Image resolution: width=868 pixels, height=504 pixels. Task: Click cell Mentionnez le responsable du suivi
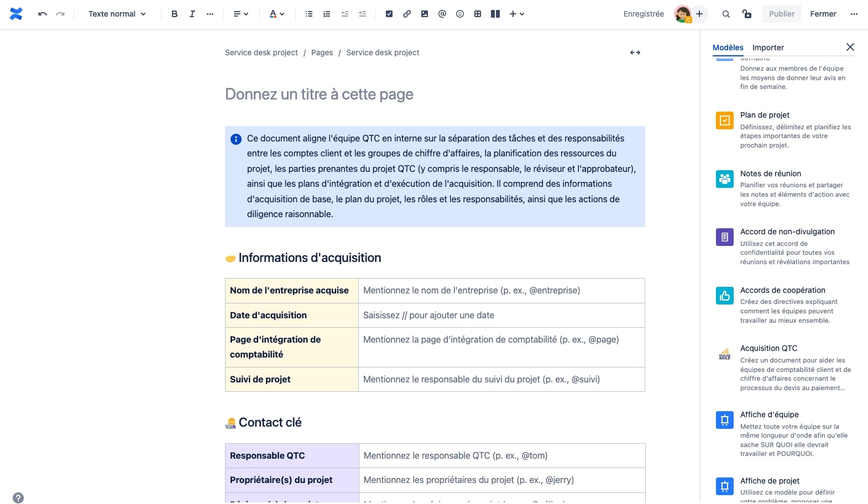[501, 380]
